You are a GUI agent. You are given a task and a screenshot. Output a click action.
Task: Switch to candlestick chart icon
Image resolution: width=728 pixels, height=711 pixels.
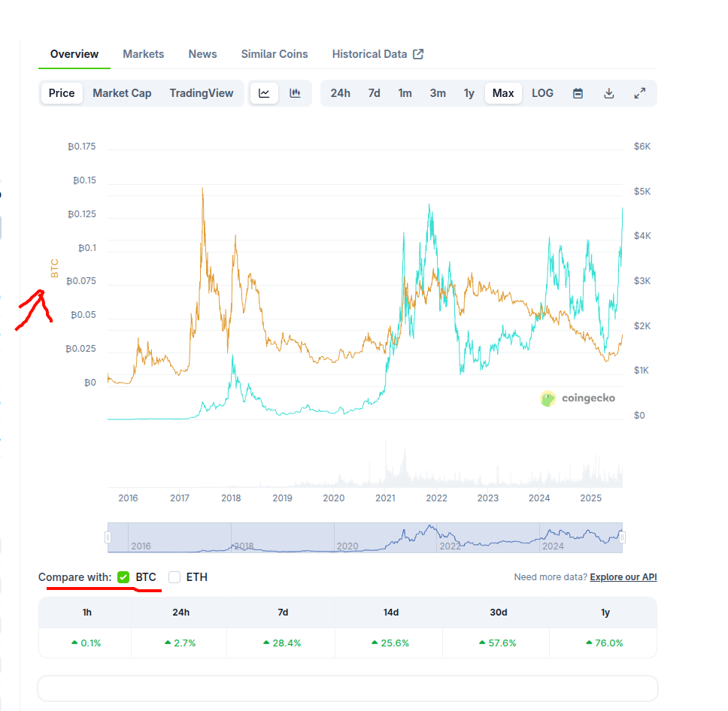pos(296,93)
